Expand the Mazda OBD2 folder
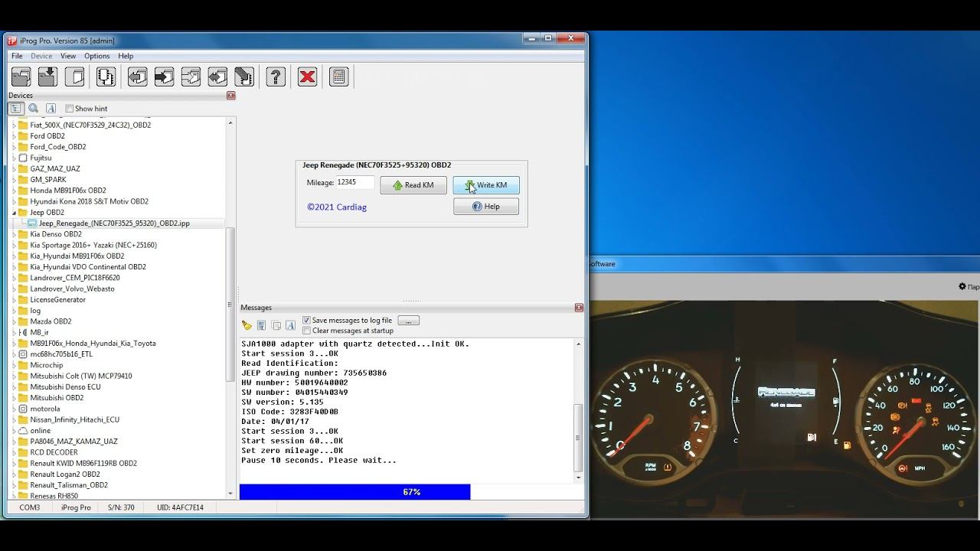 (x=15, y=321)
